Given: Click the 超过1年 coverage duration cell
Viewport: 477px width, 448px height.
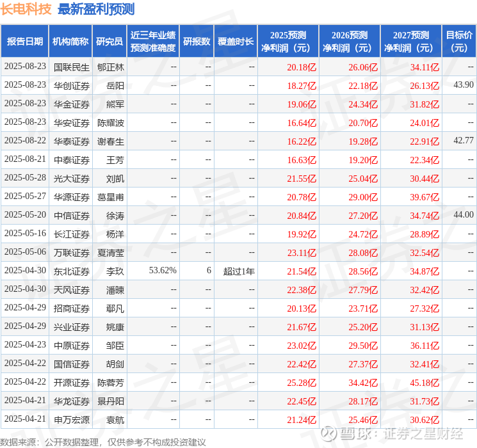Looking at the screenshot, I should click(239, 271).
